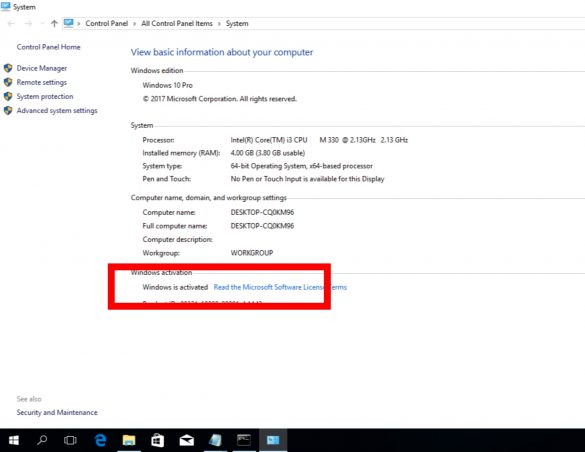Screen dimensions: 585x452
Task: Click the Computer name value DESKTOP-CQ0KM96
Action: click(x=262, y=212)
